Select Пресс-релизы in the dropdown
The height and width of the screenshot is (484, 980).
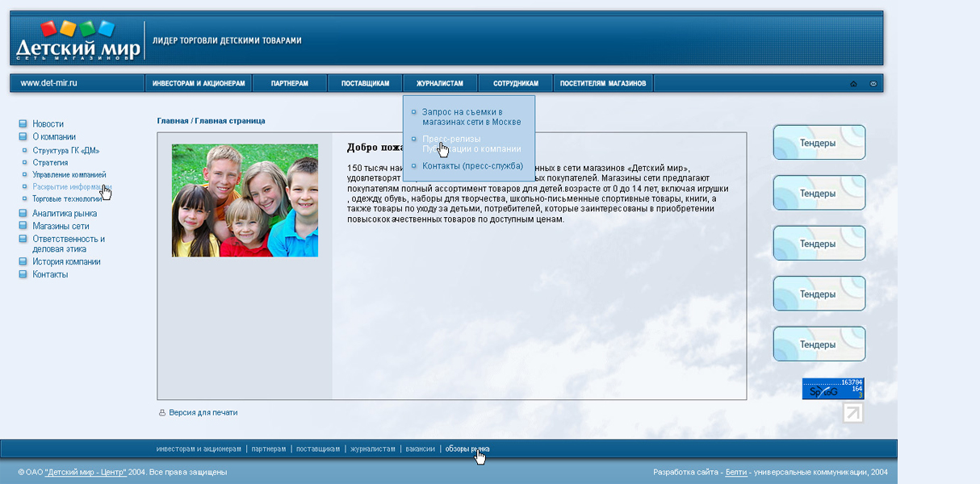point(451,139)
